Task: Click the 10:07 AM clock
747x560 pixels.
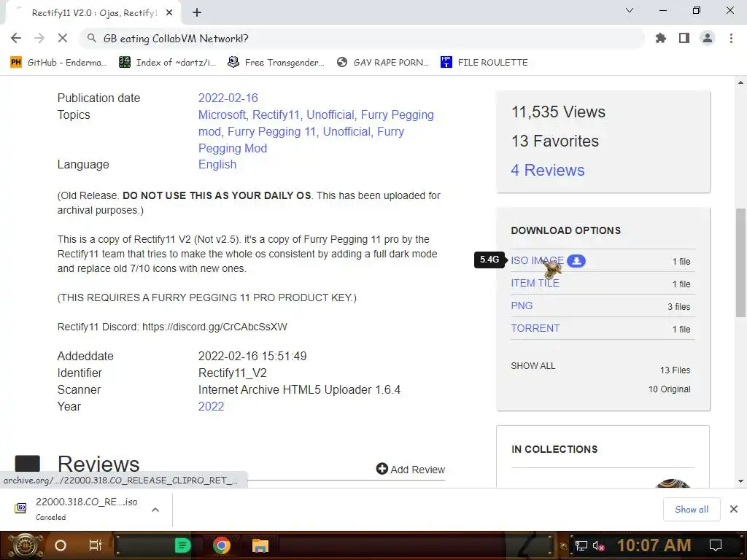Action: (x=654, y=545)
